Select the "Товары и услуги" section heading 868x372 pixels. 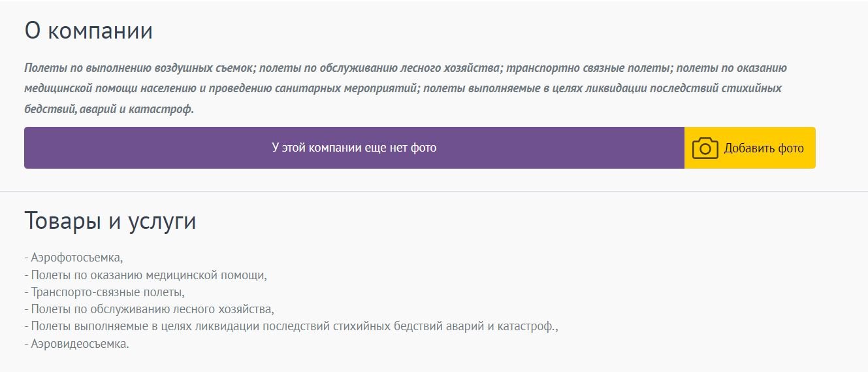[110, 221]
